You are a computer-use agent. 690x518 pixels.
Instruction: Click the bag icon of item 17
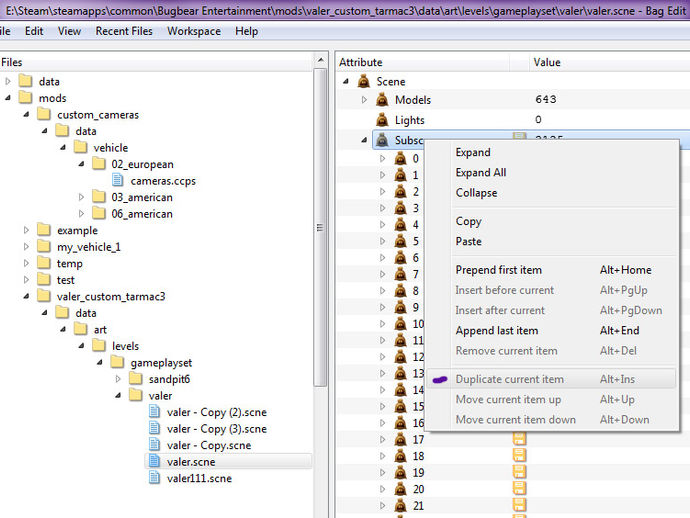click(x=400, y=439)
